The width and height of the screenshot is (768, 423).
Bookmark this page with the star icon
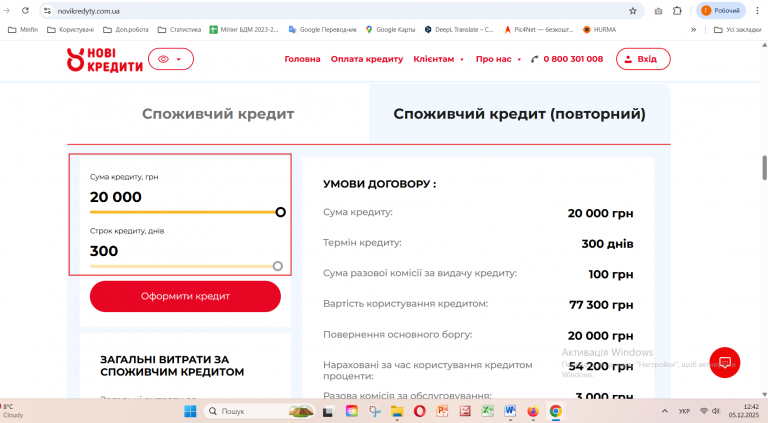click(x=633, y=11)
